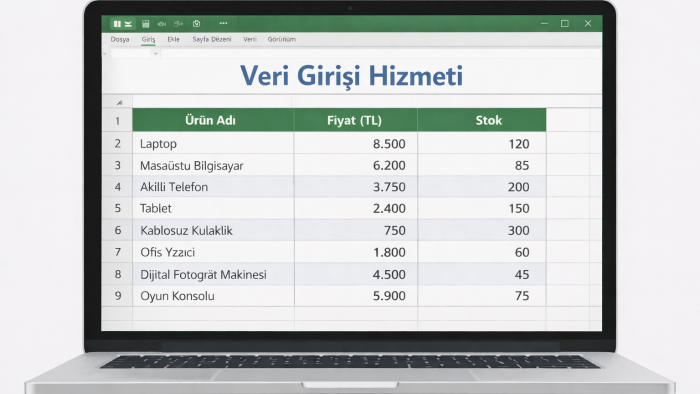Click the redo arrow icon in title bar
The height and width of the screenshot is (394, 700).
(179, 24)
